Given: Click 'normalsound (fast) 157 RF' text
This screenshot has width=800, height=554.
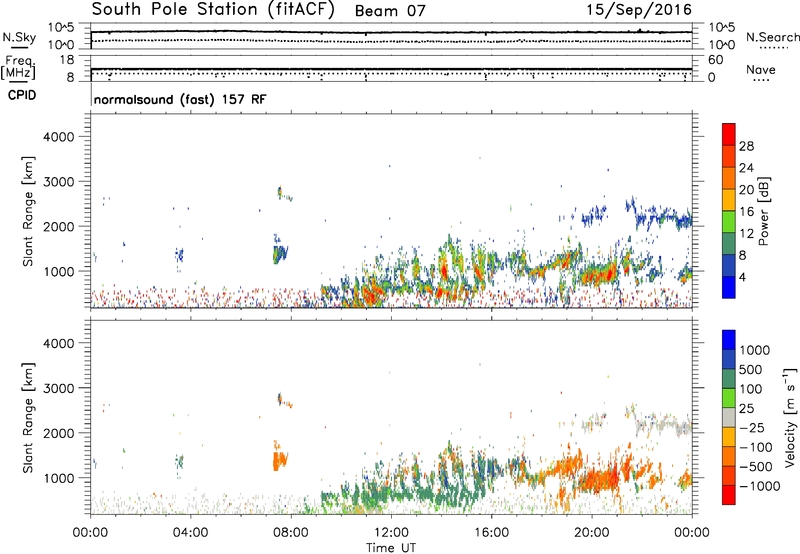Looking at the screenshot, I should [x=180, y=99].
